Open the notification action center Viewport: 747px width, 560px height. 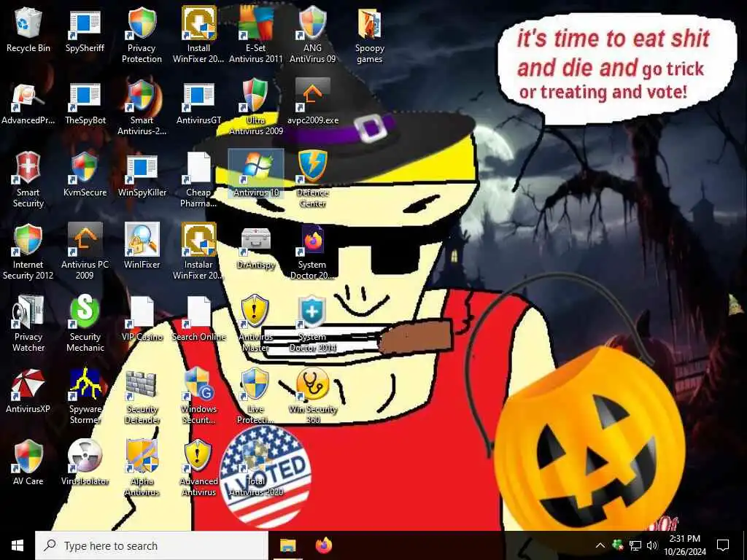(x=723, y=545)
